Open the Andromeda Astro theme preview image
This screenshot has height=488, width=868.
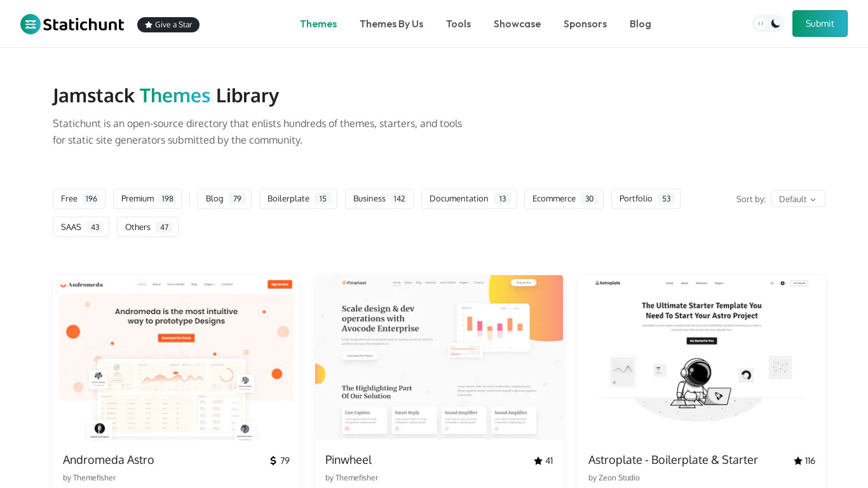176,358
